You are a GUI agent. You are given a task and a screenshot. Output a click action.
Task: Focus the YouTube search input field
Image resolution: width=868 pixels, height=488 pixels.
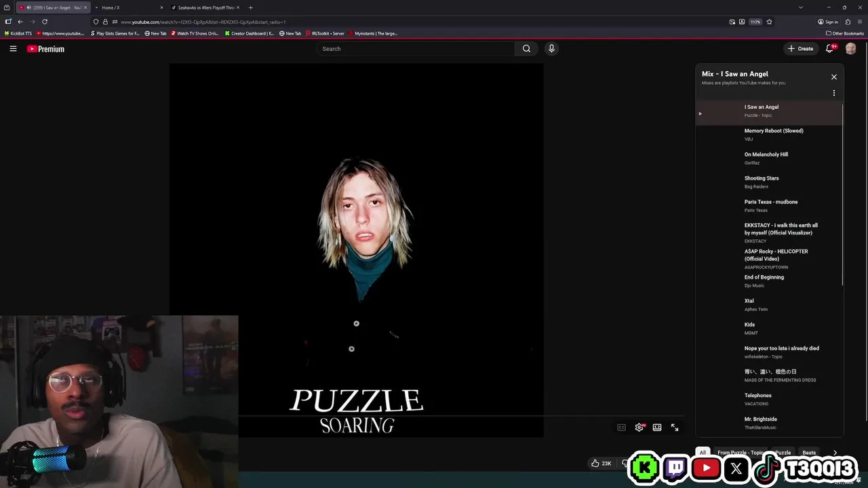point(417,49)
